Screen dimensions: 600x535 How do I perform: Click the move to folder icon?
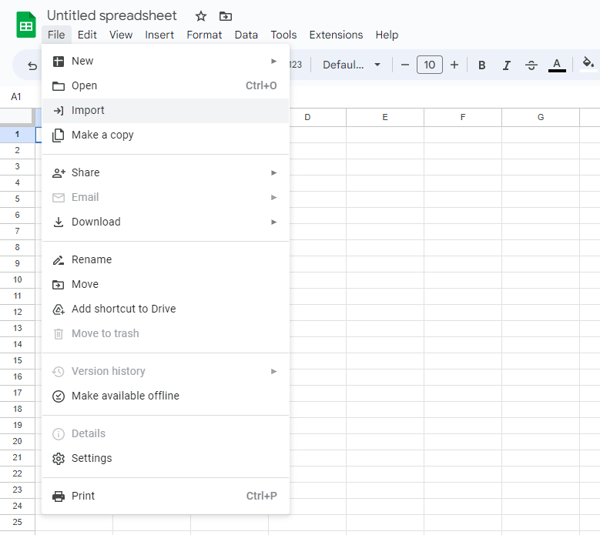225,16
